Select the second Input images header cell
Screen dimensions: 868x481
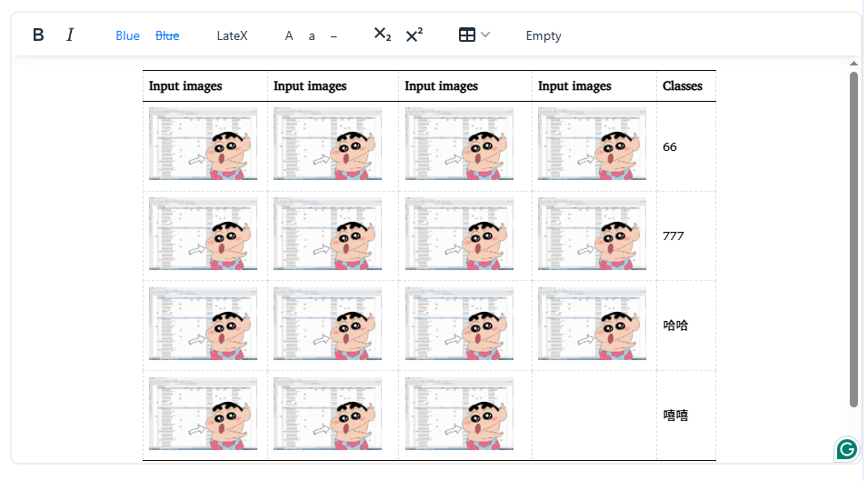click(333, 85)
